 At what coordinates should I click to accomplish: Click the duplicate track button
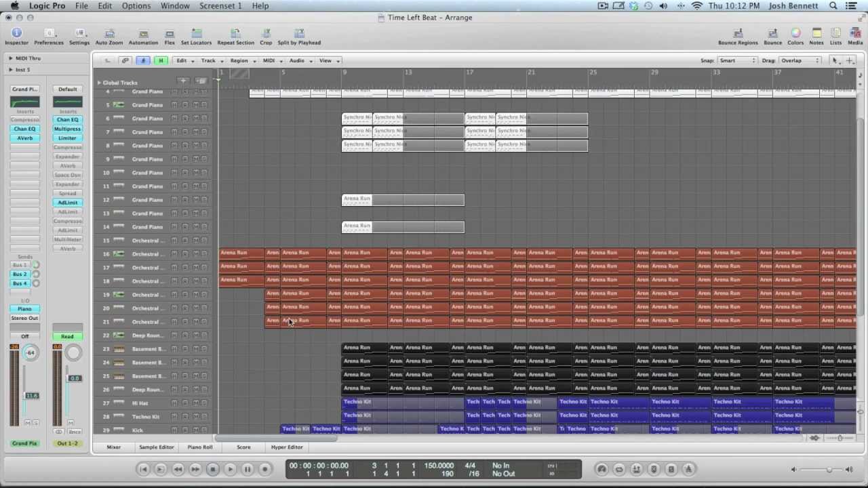pos(201,81)
